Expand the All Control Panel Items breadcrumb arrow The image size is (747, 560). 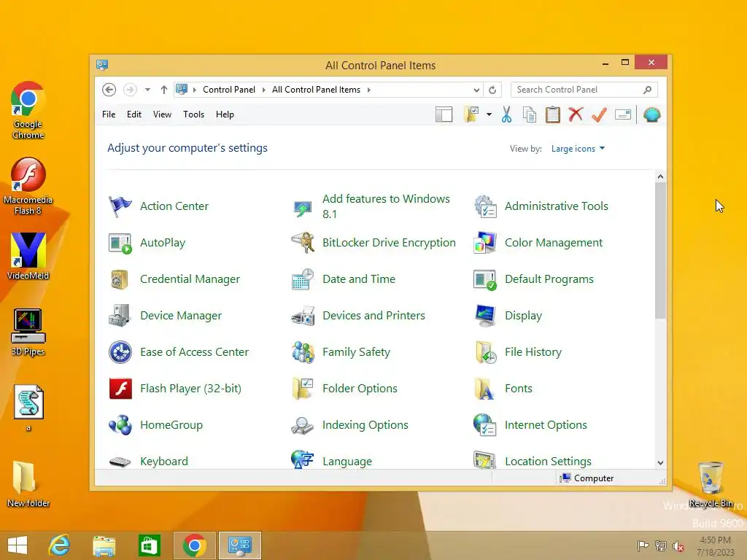(x=368, y=90)
